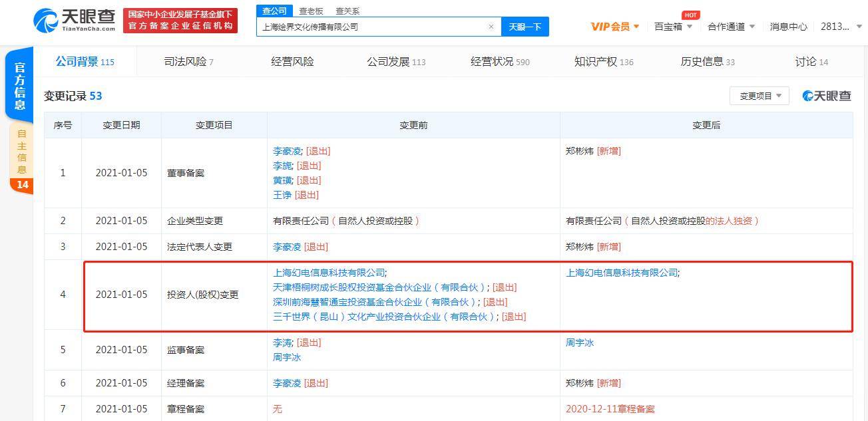Click the 官方信息 side tab

tap(20, 86)
